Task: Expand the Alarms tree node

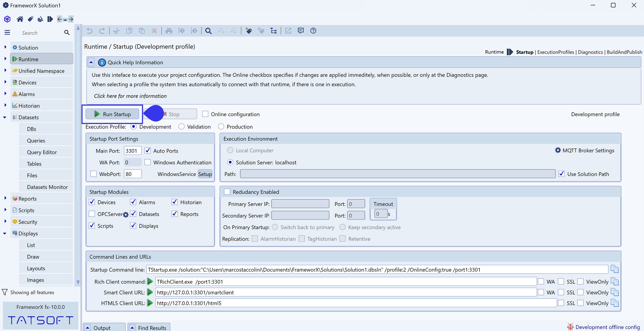Action: [x=5, y=94]
